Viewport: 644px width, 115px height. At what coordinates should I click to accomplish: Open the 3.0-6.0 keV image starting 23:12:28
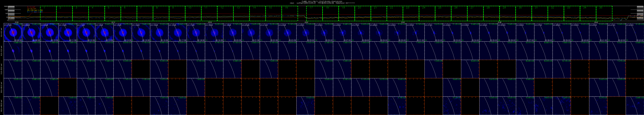(104, 32)
